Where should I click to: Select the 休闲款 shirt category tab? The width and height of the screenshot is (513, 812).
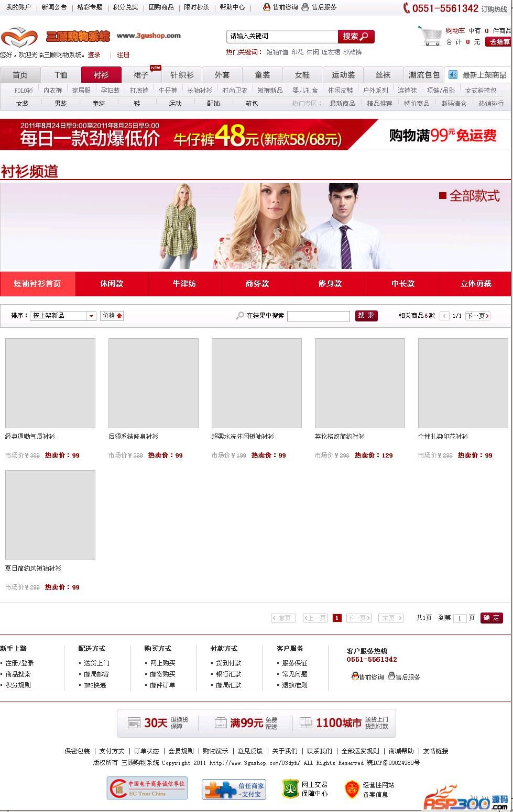pyautogui.click(x=112, y=284)
